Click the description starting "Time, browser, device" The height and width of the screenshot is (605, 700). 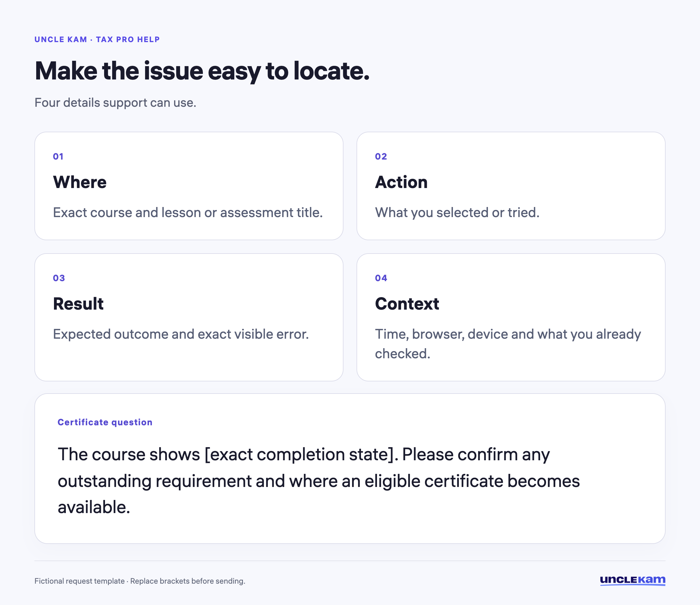click(x=508, y=344)
